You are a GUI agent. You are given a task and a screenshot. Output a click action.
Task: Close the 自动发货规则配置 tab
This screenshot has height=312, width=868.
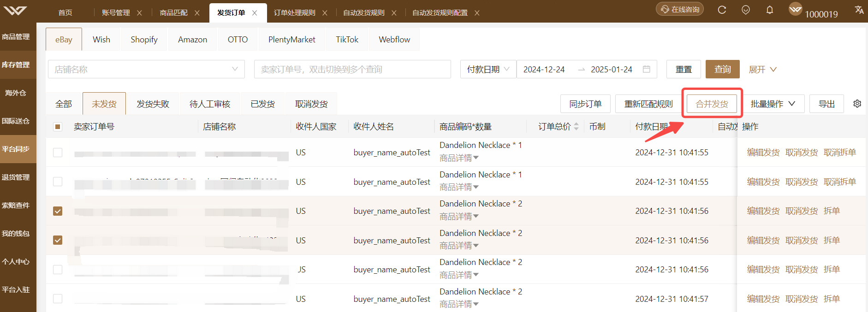pos(477,13)
